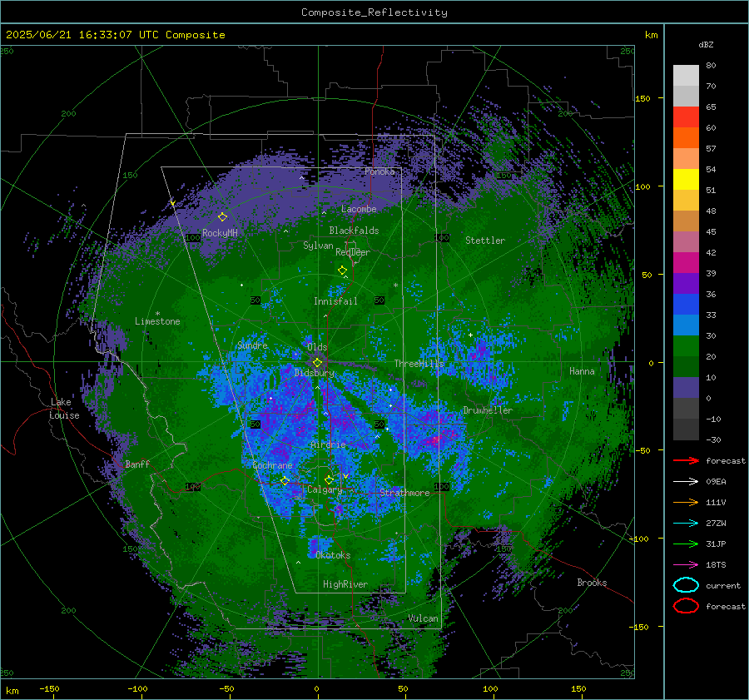Click the Brooks city label

[592, 583]
